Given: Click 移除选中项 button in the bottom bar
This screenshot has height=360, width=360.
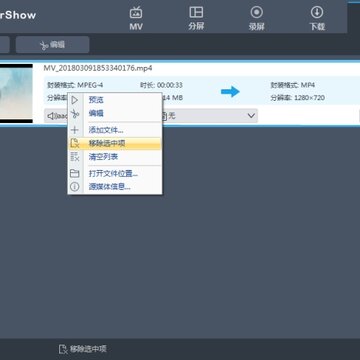Looking at the screenshot, I should [x=83, y=349].
